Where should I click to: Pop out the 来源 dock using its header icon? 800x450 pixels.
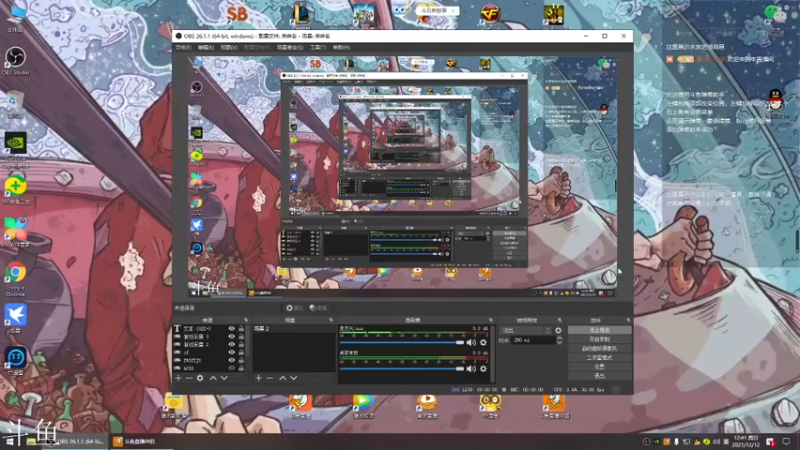[x=245, y=320]
